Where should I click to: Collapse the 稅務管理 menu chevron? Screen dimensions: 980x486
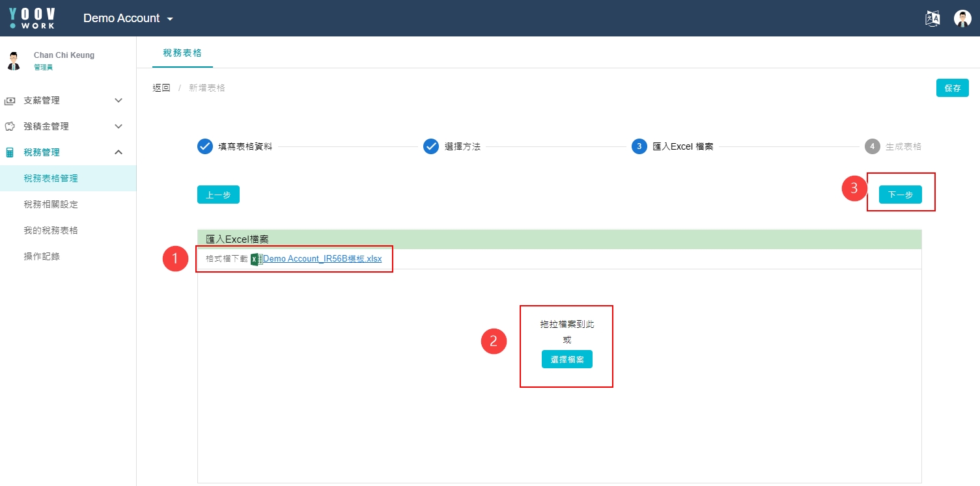coord(119,152)
